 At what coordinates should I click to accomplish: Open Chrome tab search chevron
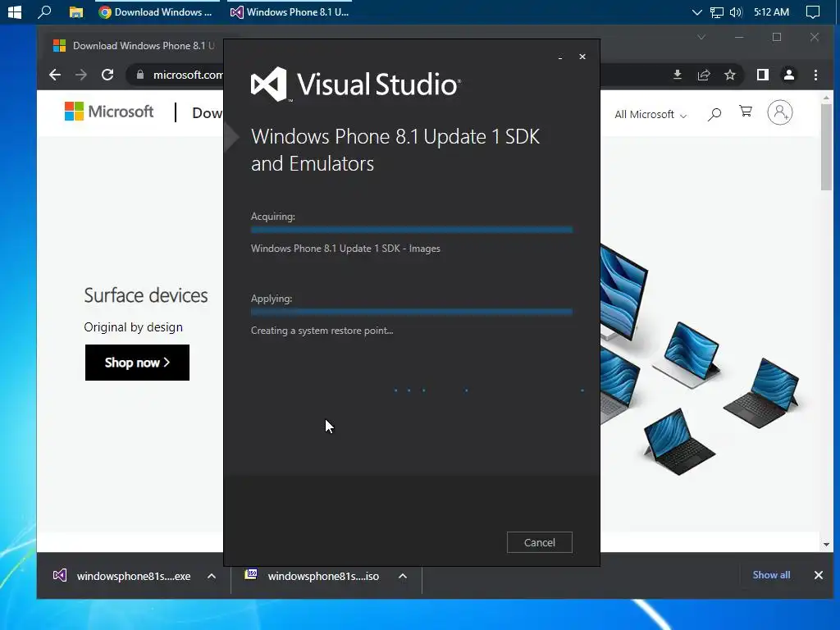coord(701,37)
